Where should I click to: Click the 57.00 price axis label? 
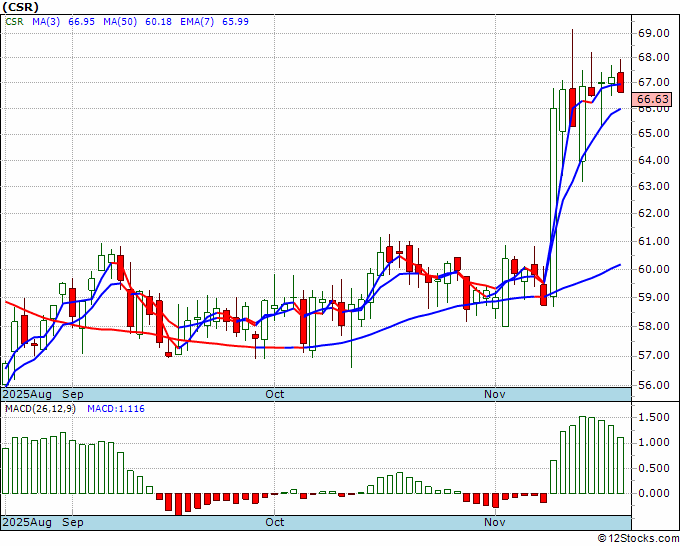(x=654, y=356)
